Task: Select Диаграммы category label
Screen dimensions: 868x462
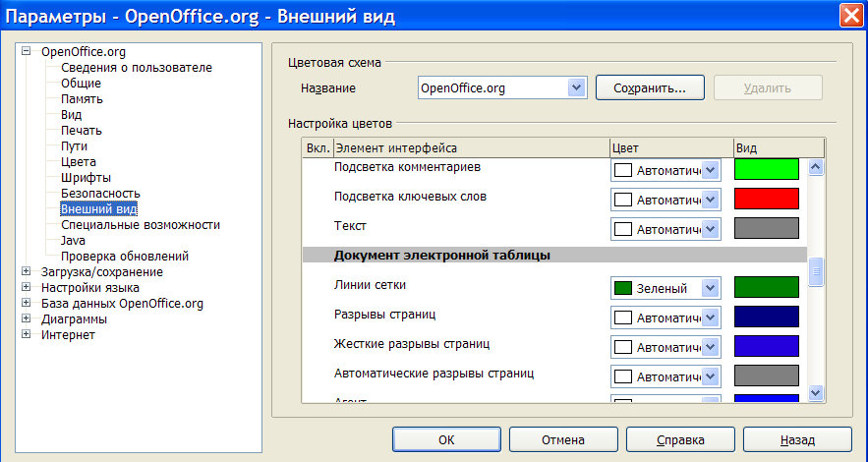Action: pos(74,319)
